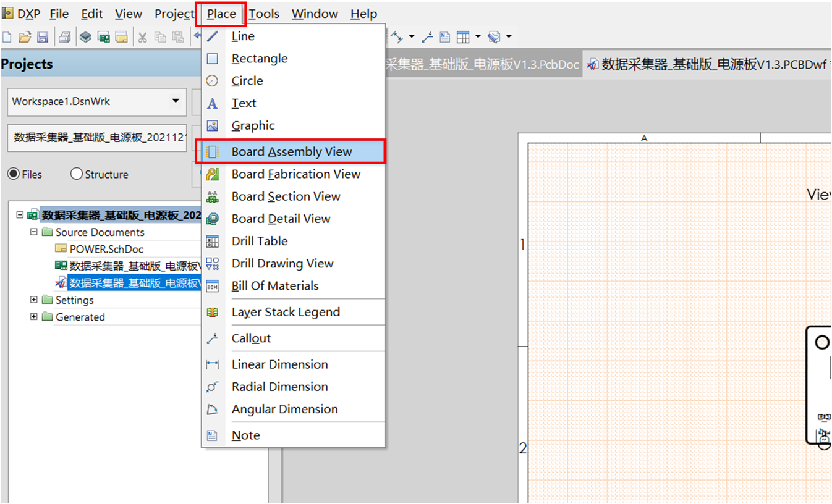Click the save floppy disk toolbar icon
Screen dimensions: 832x504
43,38
